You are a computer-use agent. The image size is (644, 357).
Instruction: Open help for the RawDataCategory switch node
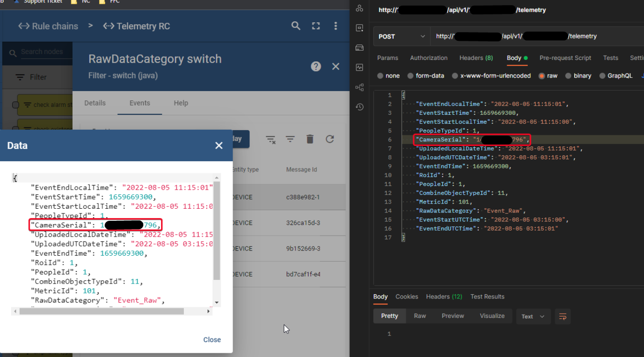[315, 66]
